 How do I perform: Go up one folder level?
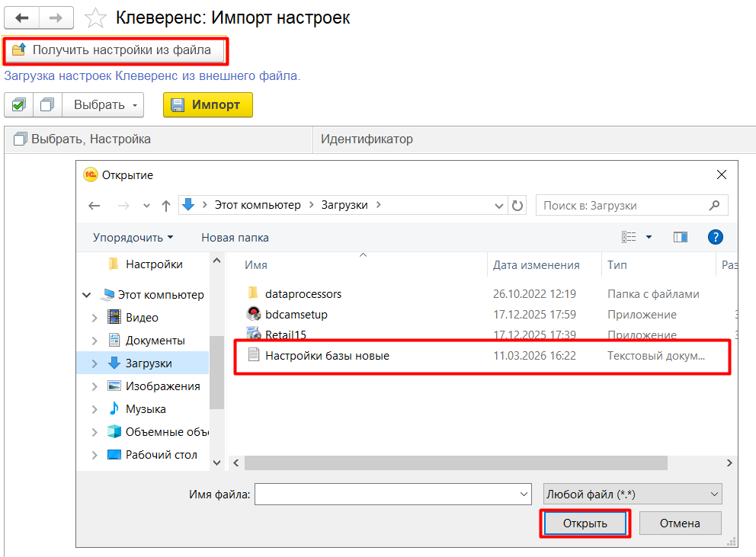(166, 206)
